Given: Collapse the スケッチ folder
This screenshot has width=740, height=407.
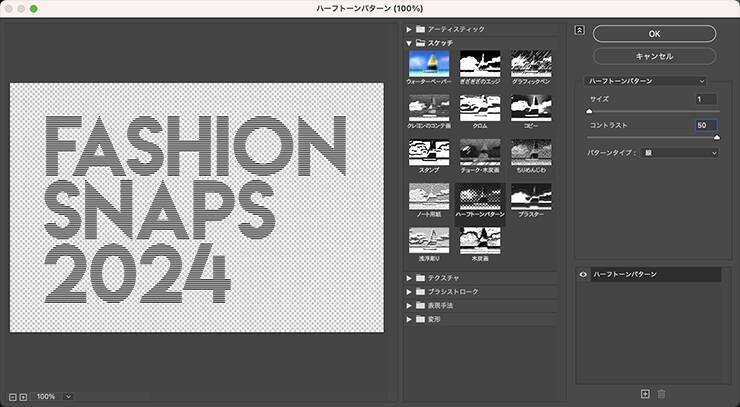Looking at the screenshot, I should [409, 43].
